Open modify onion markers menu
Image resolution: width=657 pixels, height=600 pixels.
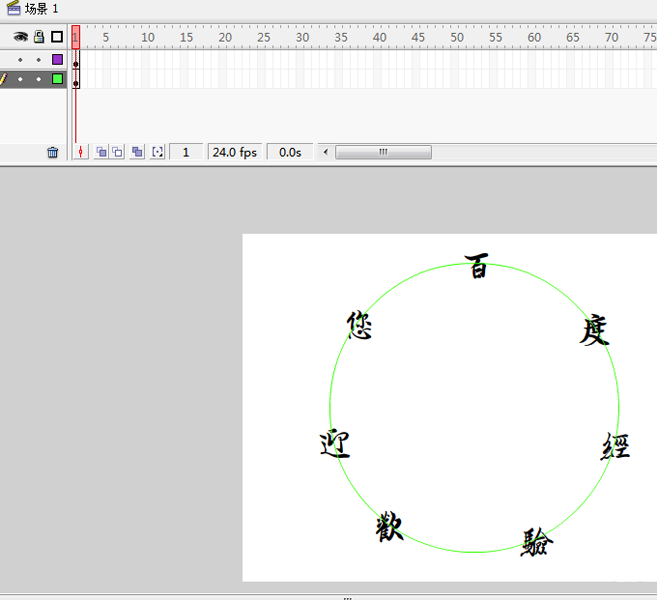click(x=158, y=152)
